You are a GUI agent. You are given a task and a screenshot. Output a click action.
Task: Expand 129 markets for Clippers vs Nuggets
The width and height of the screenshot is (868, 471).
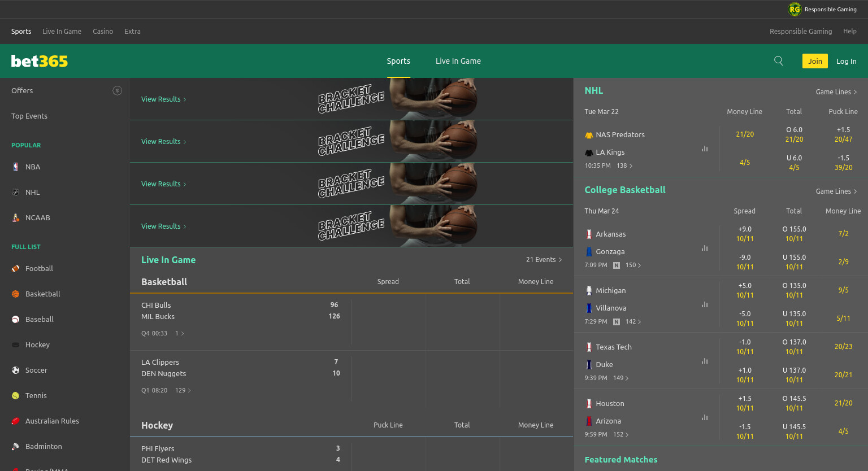(183, 391)
